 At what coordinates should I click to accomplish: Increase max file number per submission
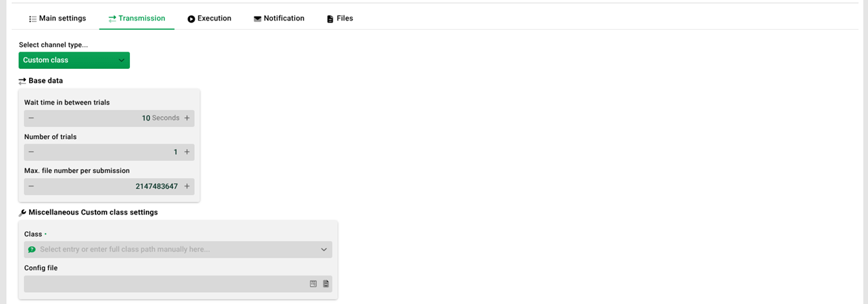pos(187,187)
